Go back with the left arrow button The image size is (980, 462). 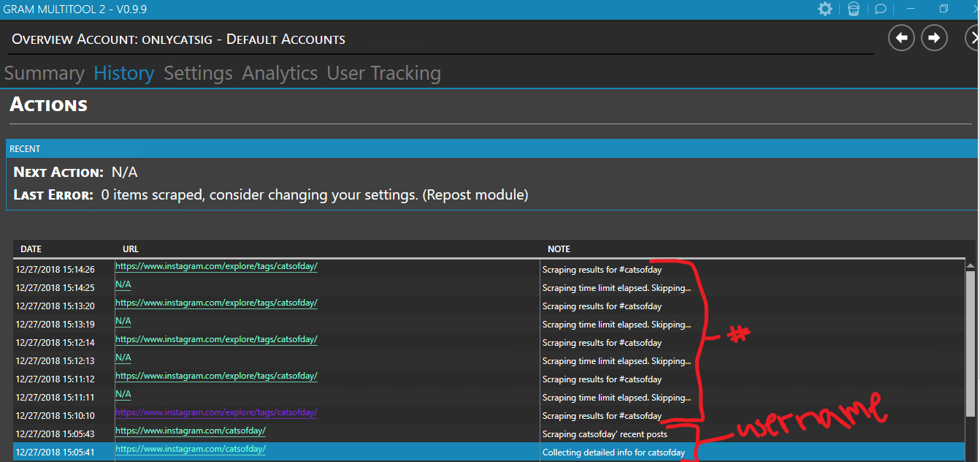coord(901,38)
